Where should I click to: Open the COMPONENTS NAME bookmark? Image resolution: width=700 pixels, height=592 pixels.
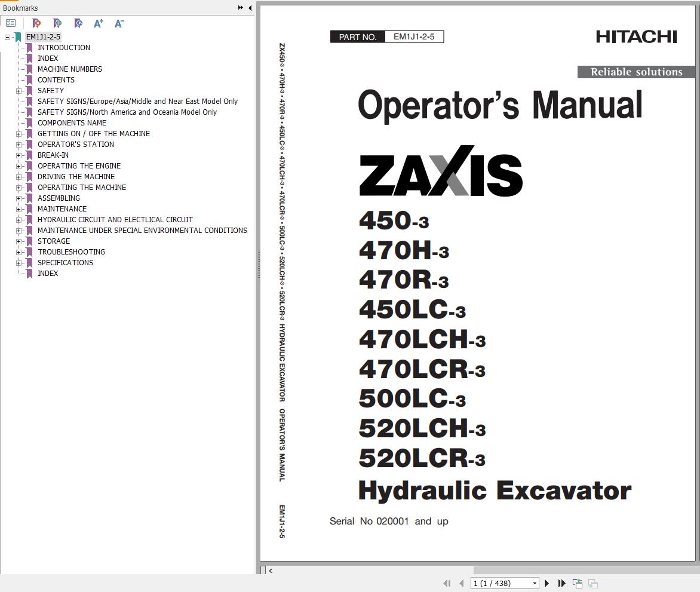pos(72,123)
